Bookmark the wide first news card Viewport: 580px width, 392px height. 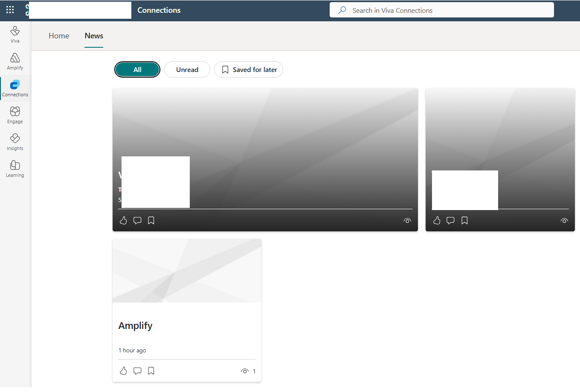(x=151, y=220)
